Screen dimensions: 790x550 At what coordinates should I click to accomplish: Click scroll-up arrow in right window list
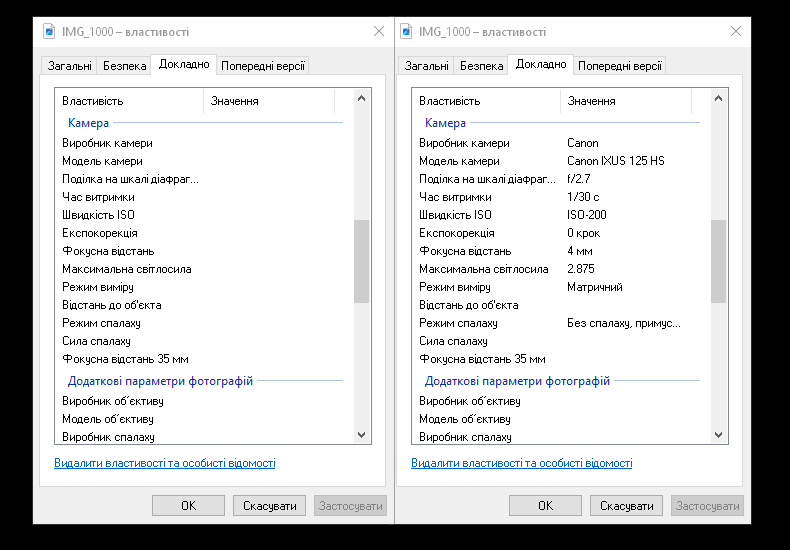click(718, 99)
